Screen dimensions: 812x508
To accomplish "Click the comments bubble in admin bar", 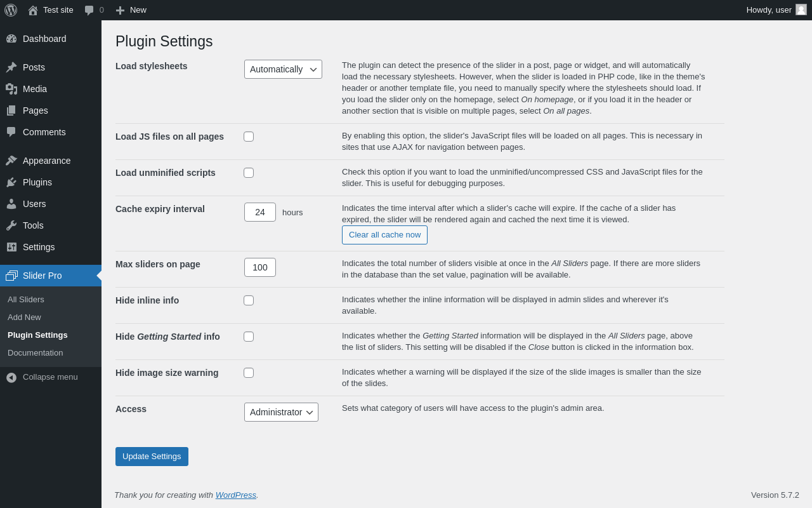I will point(89,10).
